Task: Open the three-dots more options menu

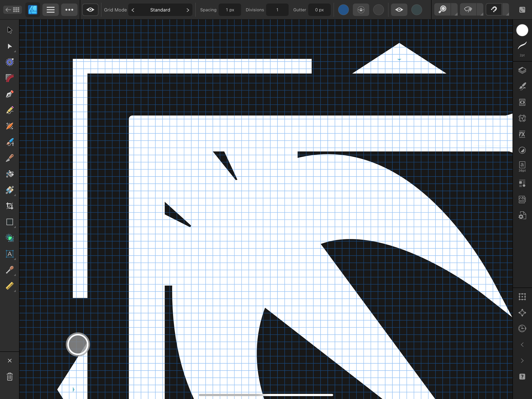Action: pyautogui.click(x=69, y=10)
